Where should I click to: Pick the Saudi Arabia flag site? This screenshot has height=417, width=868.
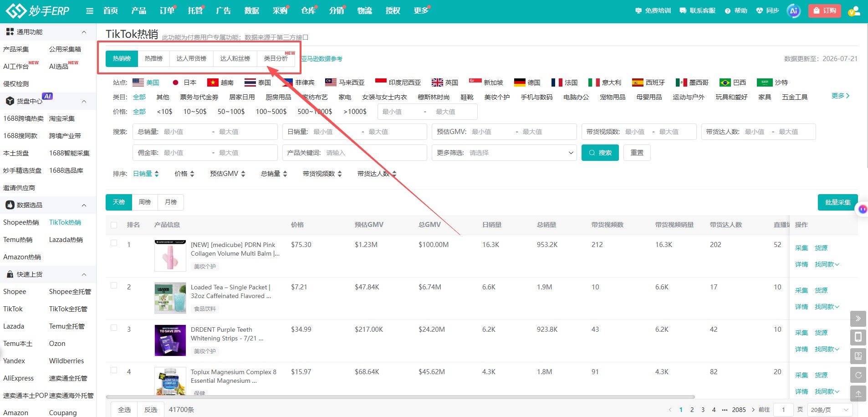(x=765, y=82)
